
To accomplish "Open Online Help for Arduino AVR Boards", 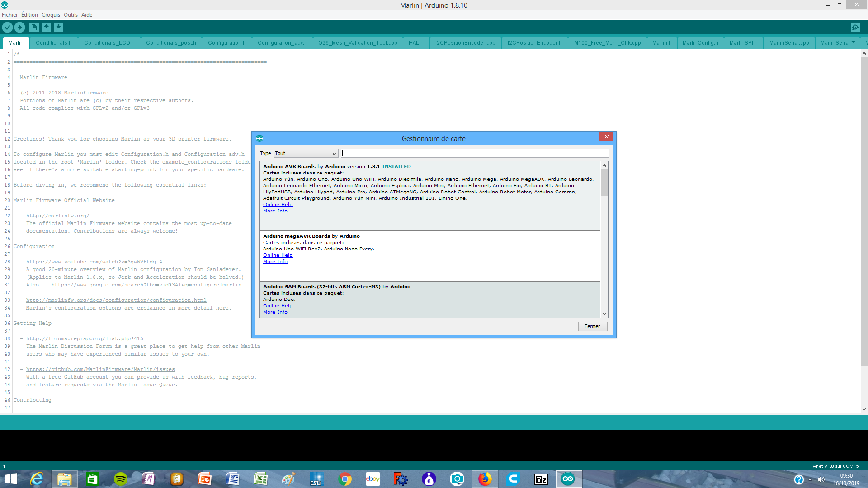I will (278, 205).
